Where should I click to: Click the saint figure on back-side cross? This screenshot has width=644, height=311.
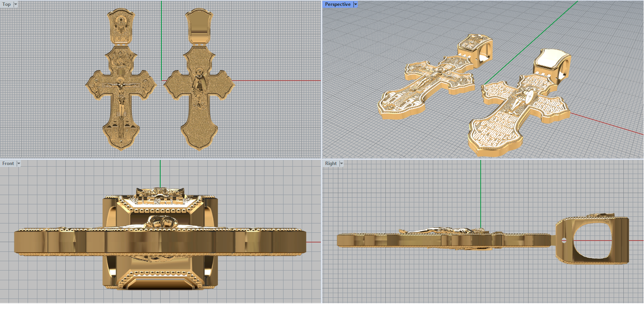point(198,87)
